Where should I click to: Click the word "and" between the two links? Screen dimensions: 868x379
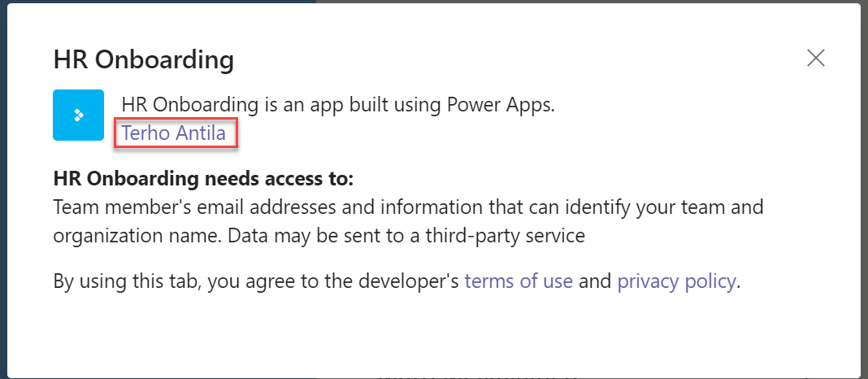(595, 282)
